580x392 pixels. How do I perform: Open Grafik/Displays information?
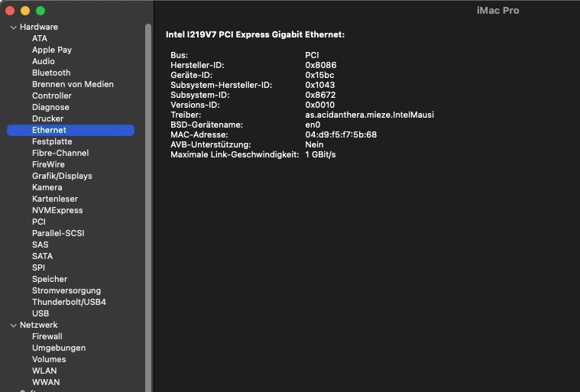pos(62,176)
